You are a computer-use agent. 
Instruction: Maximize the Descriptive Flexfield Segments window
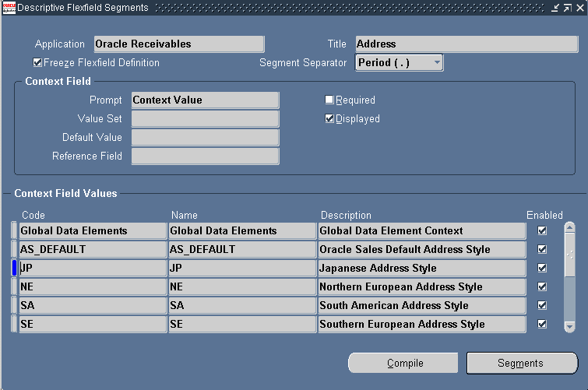568,8
